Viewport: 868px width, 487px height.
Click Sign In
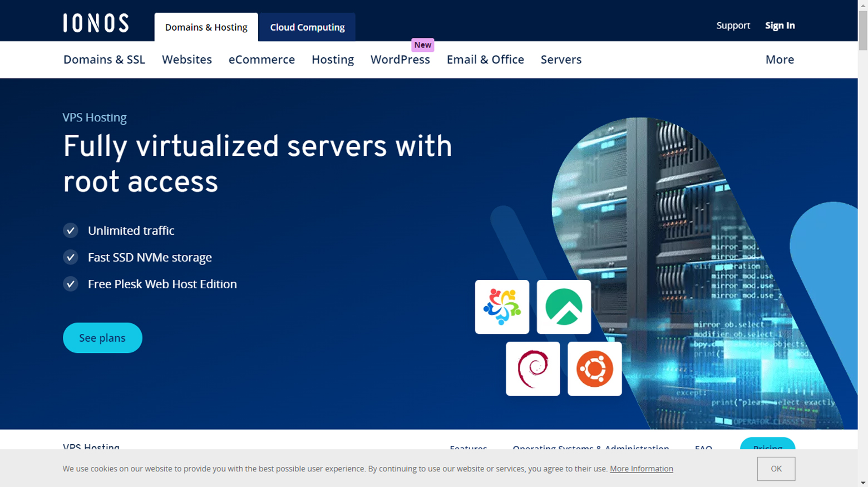coord(780,26)
